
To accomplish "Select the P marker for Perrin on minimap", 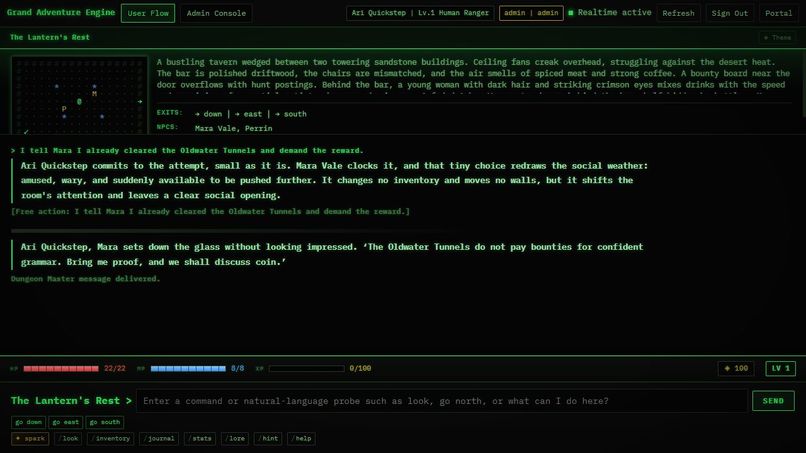I will click(64, 109).
